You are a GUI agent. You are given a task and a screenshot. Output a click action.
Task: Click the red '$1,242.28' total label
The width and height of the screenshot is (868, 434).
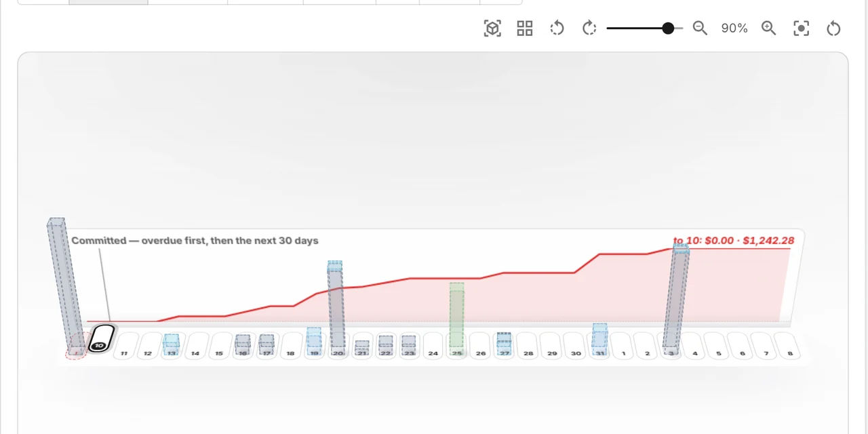point(768,240)
